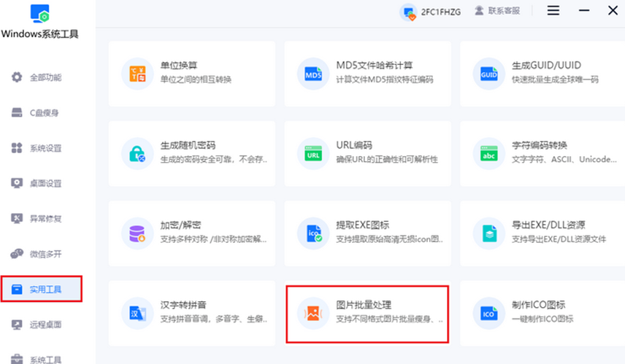The height and width of the screenshot is (364, 625).
Task: Click the 联系客服 person icon
Action: [x=479, y=11]
